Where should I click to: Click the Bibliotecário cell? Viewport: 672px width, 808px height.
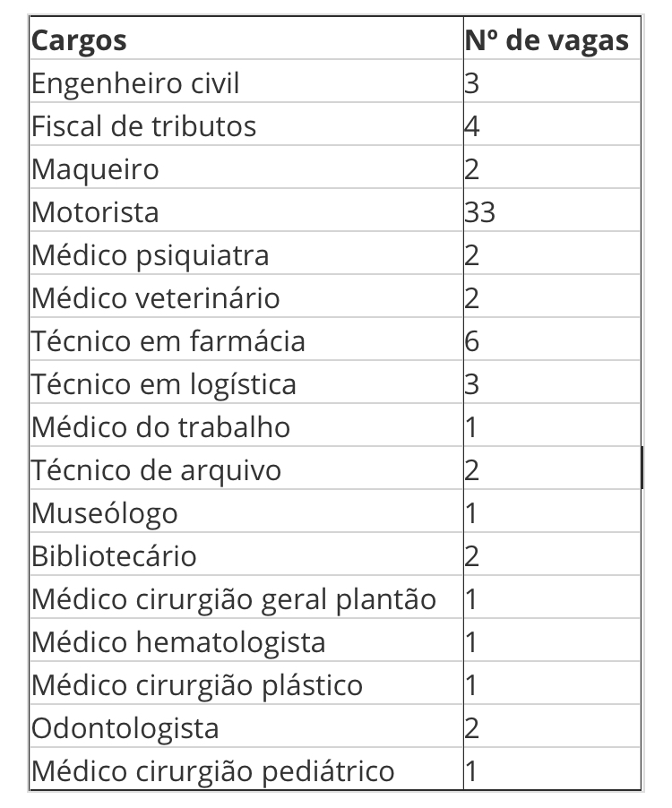point(114,556)
